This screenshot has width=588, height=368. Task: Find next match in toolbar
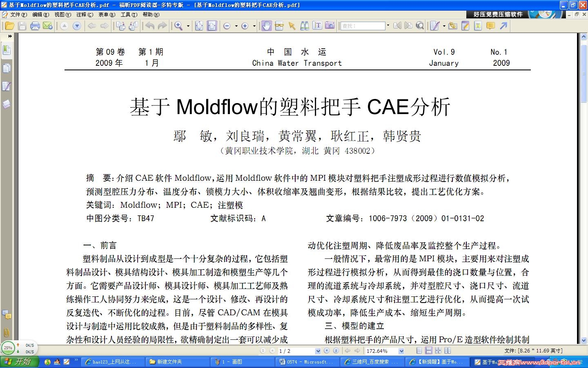tap(408, 26)
